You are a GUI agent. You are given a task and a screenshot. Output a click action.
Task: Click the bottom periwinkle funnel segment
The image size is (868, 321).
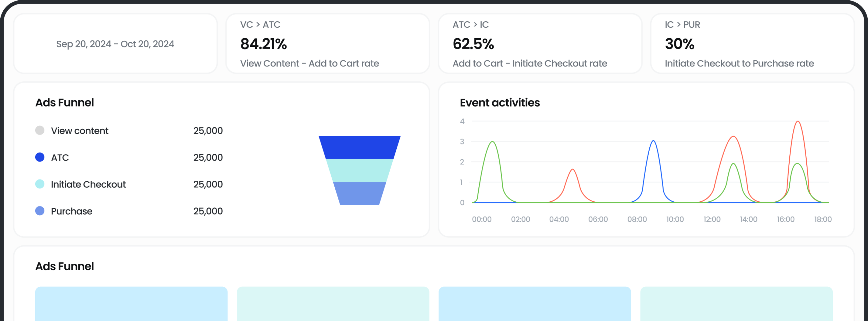(x=359, y=193)
